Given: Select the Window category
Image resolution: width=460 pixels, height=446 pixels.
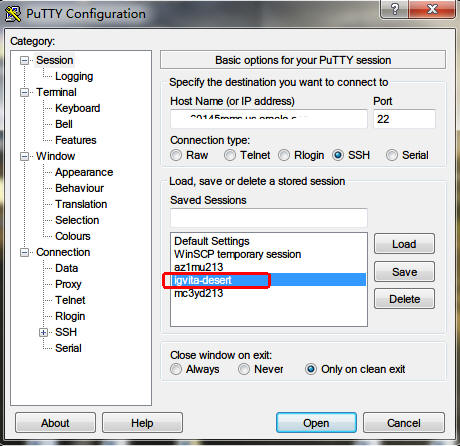Looking at the screenshot, I should pos(56,156).
